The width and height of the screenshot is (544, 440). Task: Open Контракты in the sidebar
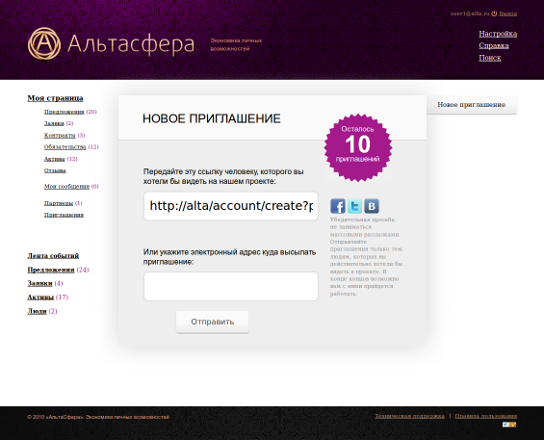pyautogui.click(x=60, y=135)
